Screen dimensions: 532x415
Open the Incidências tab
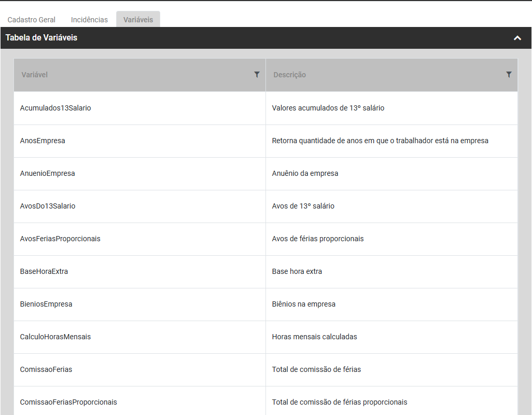click(89, 20)
